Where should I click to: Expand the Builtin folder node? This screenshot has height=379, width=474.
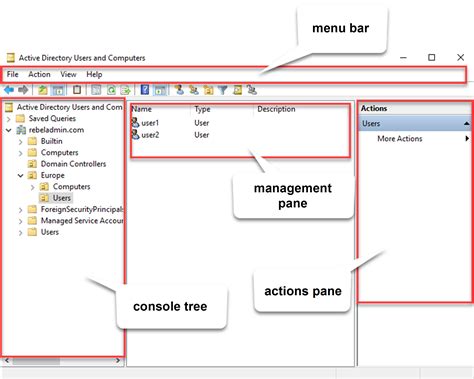(21, 142)
